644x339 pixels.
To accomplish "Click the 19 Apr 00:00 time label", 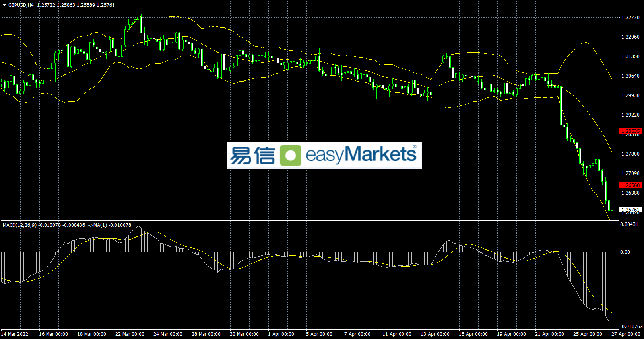I will [x=511, y=334].
